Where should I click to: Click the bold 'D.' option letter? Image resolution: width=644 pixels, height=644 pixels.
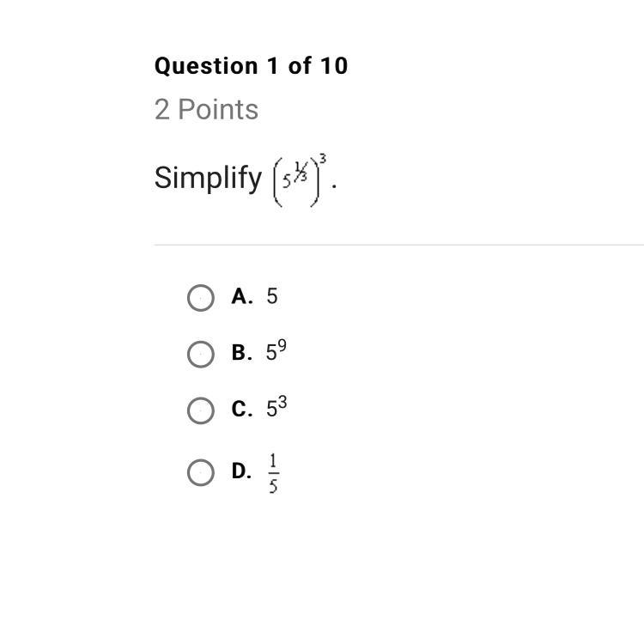[241, 471]
